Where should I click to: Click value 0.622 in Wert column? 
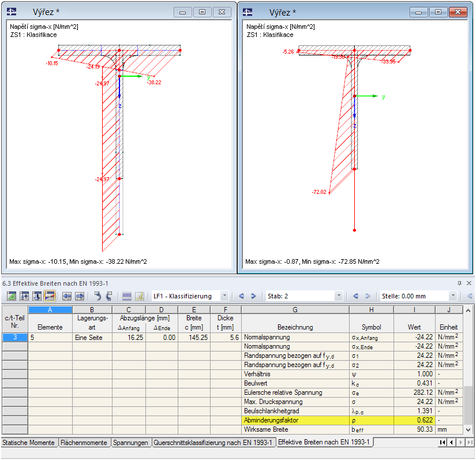coord(414,420)
